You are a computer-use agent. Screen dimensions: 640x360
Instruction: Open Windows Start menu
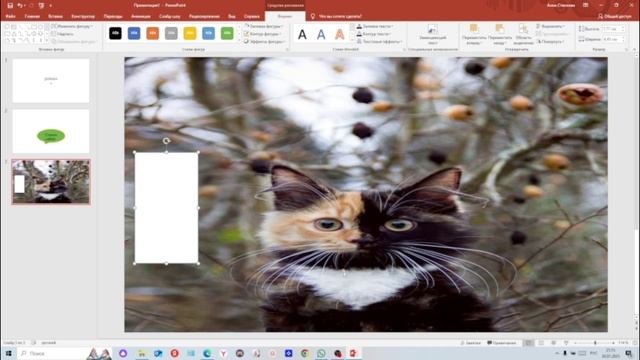pyautogui.click(x=9, y=353)
